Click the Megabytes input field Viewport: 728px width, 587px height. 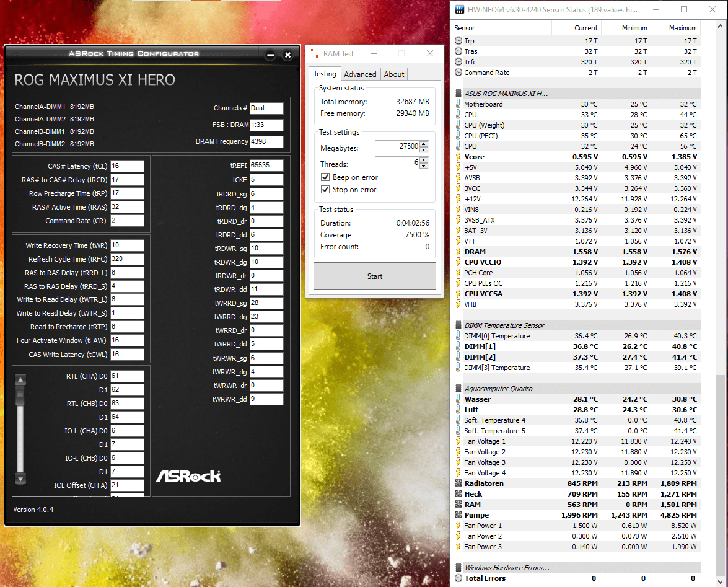(x=397, y=147)
